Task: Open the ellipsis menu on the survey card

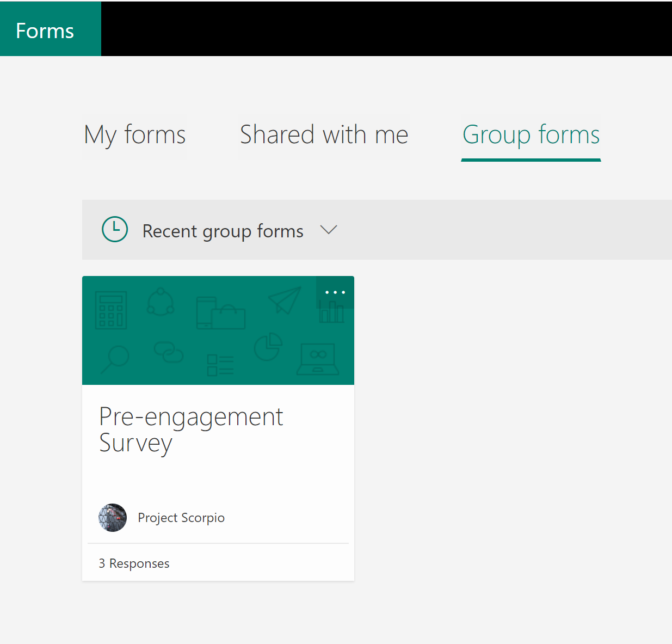Action: (335, 292)
